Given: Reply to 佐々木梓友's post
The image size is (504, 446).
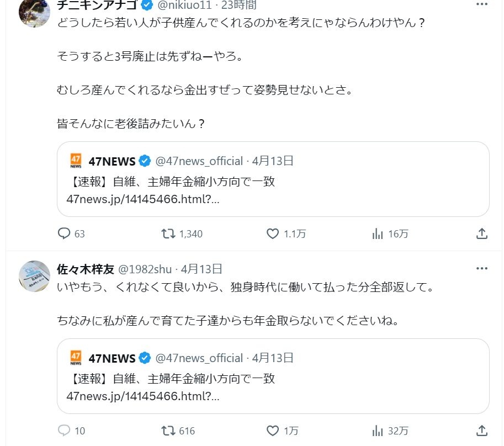Looking at the screenshot, I should point(65,431).
